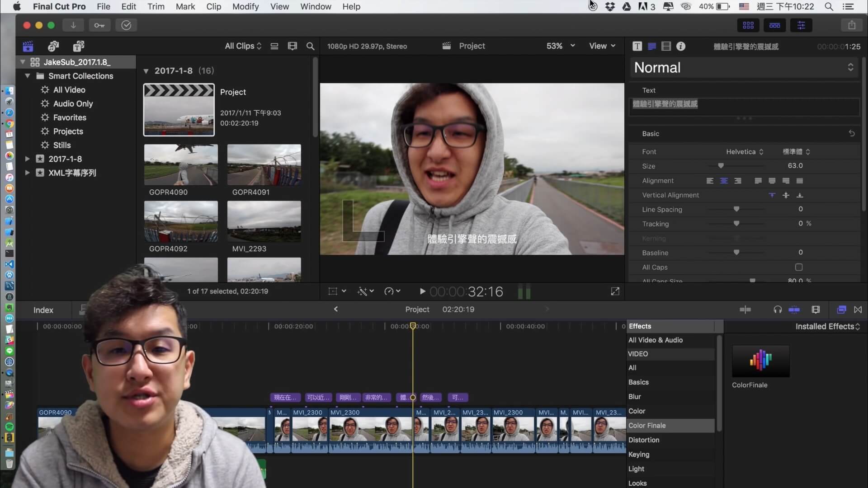Set text alignment to center
Image resolution: width=868 pixels, height=488 pixels.
(724, 181)
